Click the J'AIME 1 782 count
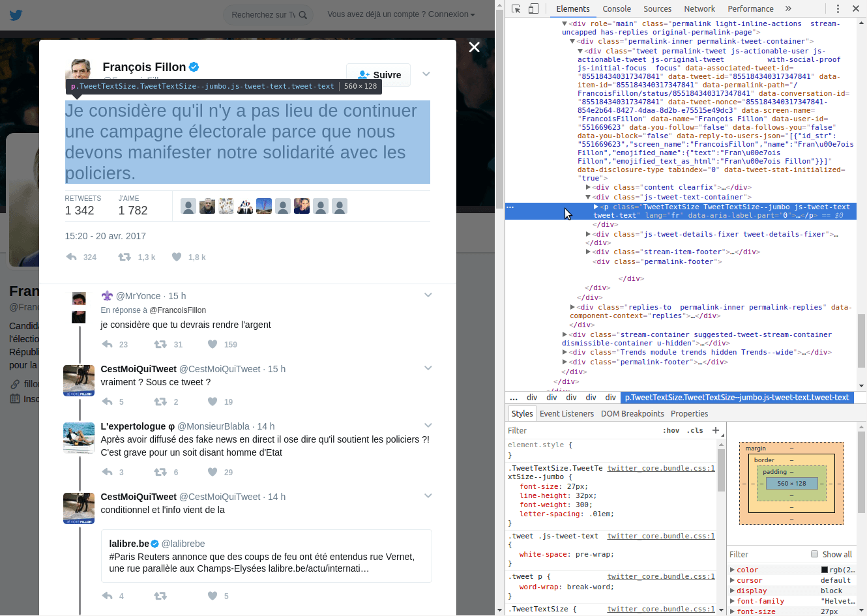Image resolution: width=867 pixels, height=616 pixels. (133, 205)
